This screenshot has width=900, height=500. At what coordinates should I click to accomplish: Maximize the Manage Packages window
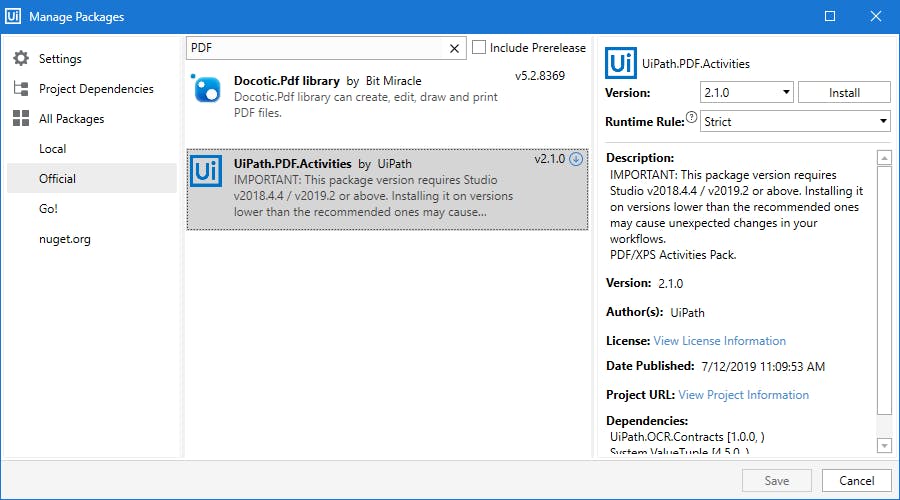(x=830, y=16)
